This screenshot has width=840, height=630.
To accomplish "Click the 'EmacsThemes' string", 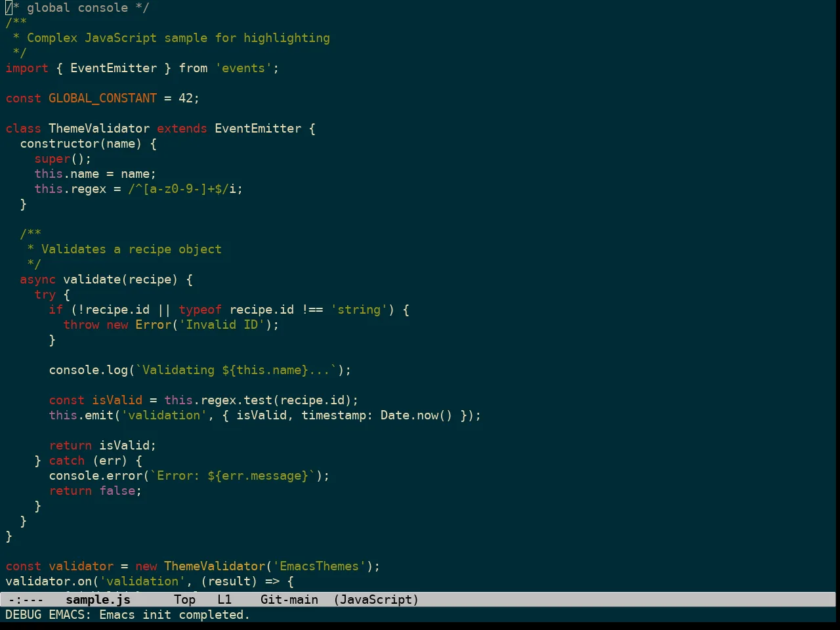I will point(319,566).
